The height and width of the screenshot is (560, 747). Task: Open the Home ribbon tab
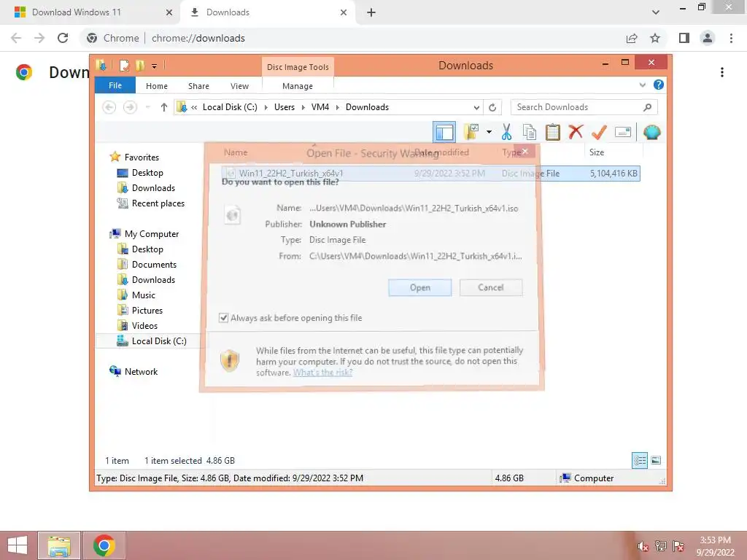click(x=157, y=86)
